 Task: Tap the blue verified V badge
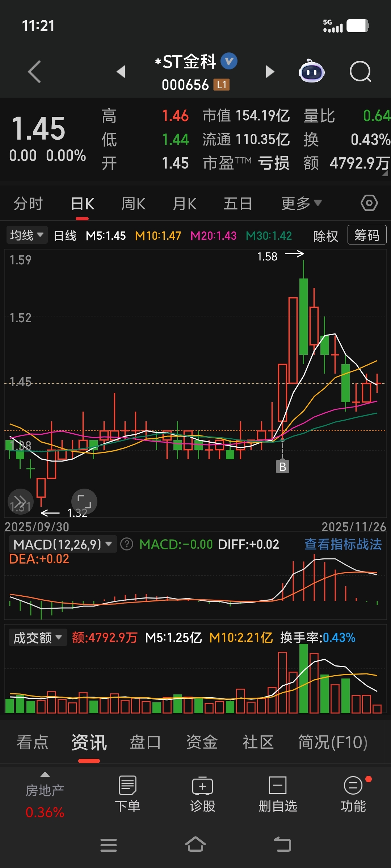tap(229, 61)
